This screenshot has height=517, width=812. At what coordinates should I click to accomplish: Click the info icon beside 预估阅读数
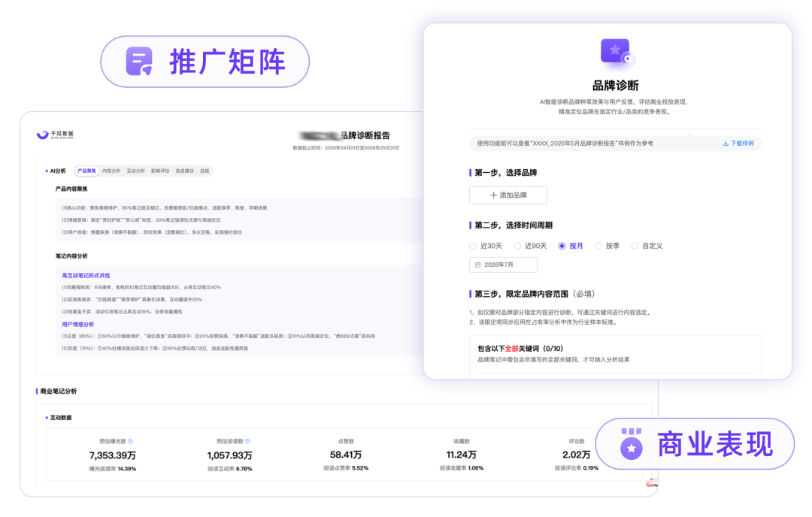tap(247, 441)
